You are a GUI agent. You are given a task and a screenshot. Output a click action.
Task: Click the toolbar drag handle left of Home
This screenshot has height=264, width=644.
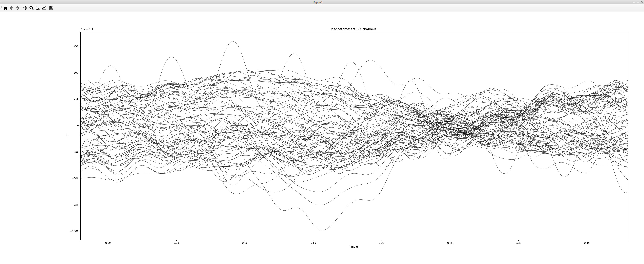pos(1,8)
